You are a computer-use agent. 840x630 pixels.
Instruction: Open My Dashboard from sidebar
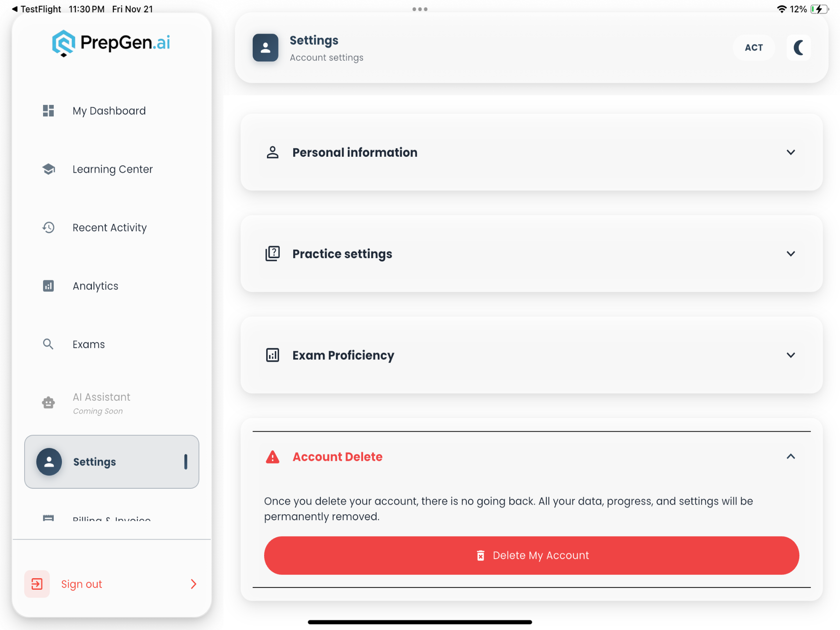click(112, 110)
